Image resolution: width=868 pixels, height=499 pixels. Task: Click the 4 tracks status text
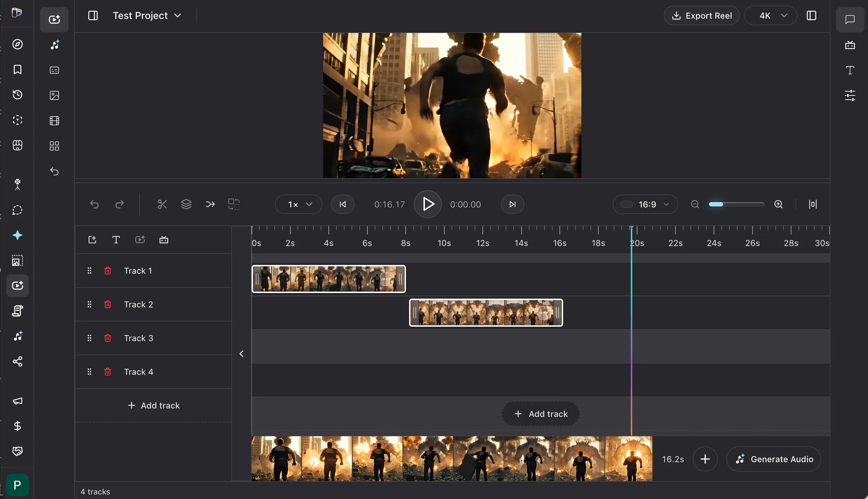(x=95, y=492)
